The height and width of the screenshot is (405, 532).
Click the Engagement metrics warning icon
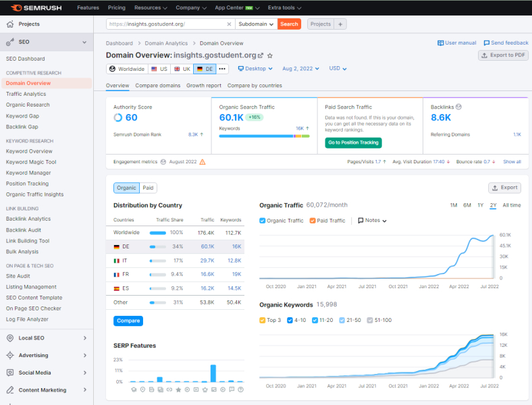[203, 162]
